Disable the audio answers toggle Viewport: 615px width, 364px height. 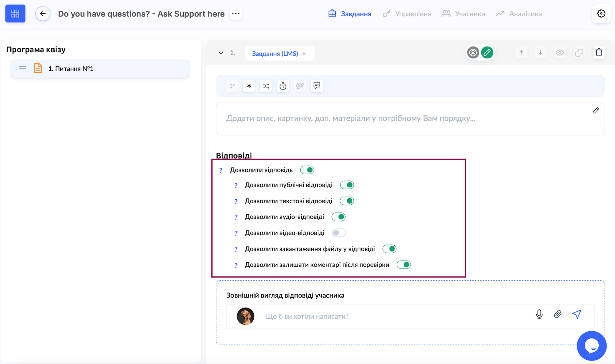click(x=339, y=217)
